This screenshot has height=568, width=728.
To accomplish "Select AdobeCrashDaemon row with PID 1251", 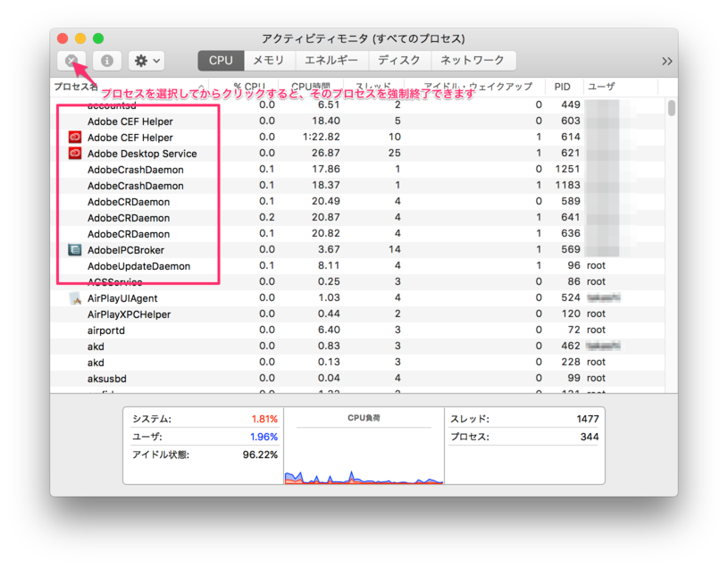I will tap(357, 170).
